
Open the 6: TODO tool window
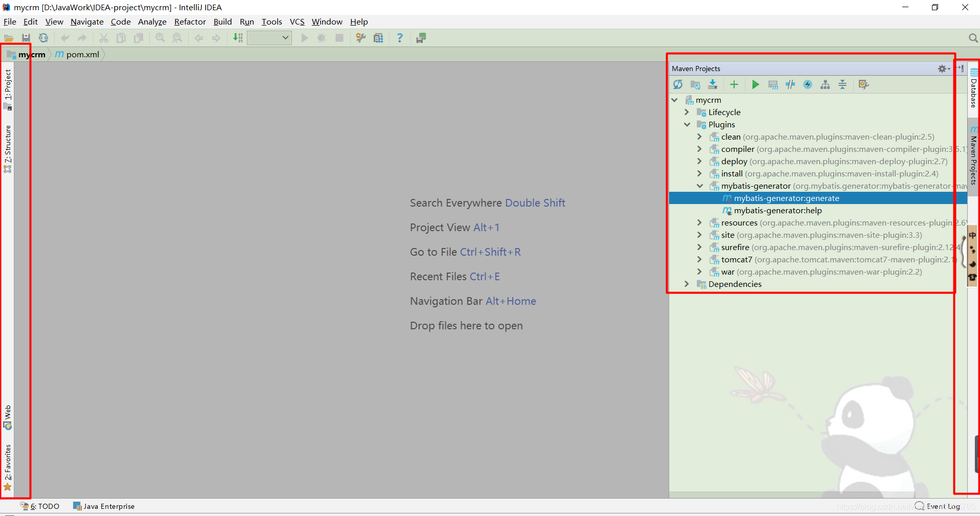[40, 506]
